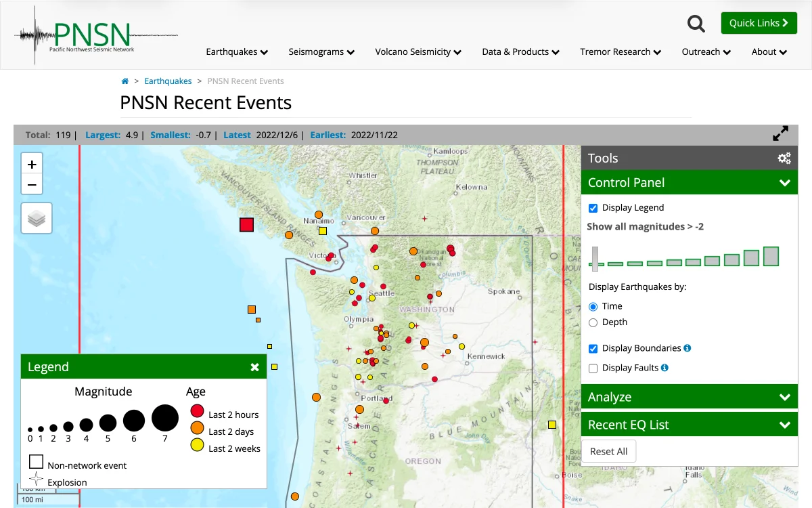Screen dimensions: 812x508
Task: Select the large red square event off Vancouver Island
Action: [x=246, y=225]
